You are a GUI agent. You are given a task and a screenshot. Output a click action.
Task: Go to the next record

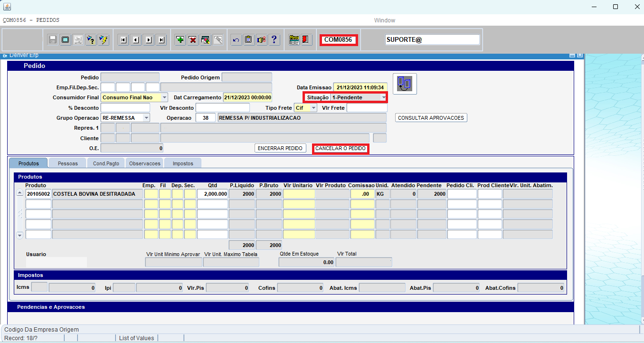coord(149,40)
